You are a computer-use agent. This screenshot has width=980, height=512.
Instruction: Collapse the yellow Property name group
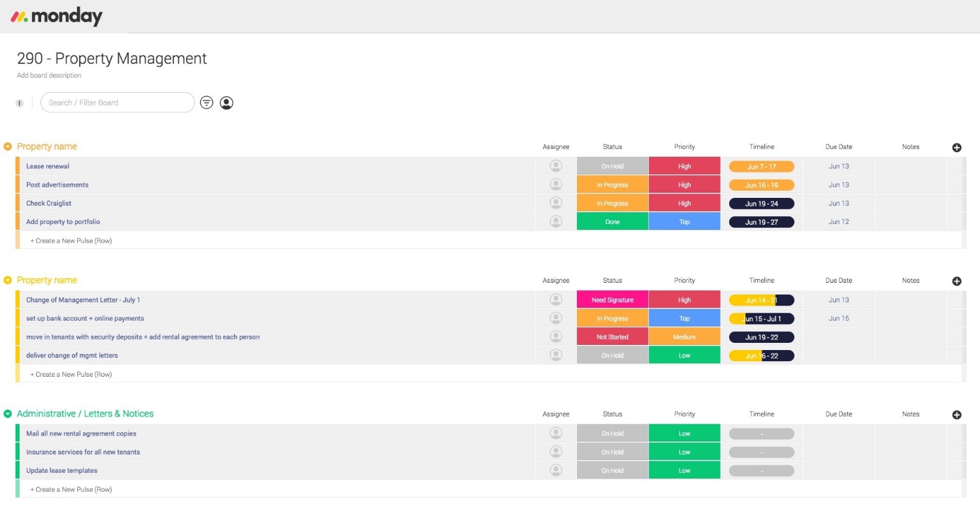[x=8, y=280]
